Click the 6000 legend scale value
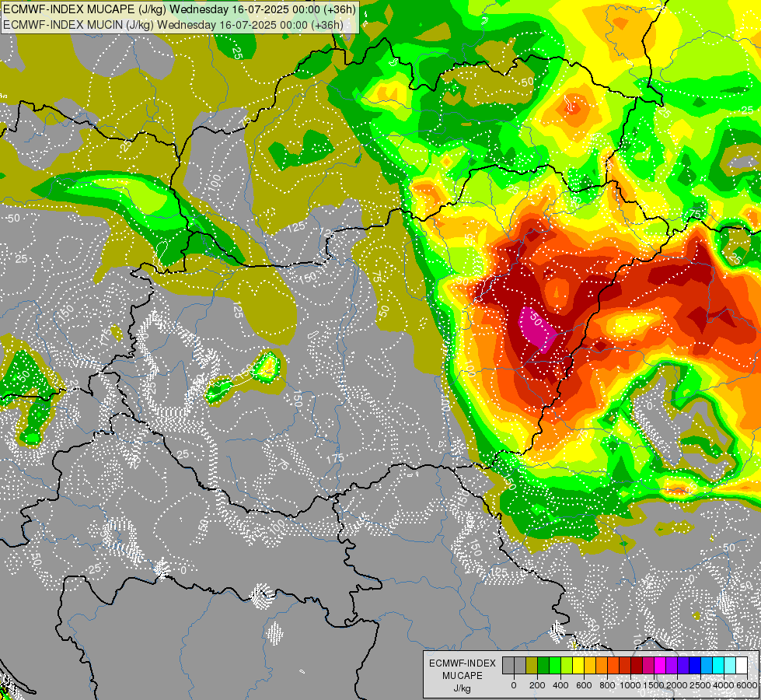The width and height of the screenshot is (761, 700). [x=746, y=685]
